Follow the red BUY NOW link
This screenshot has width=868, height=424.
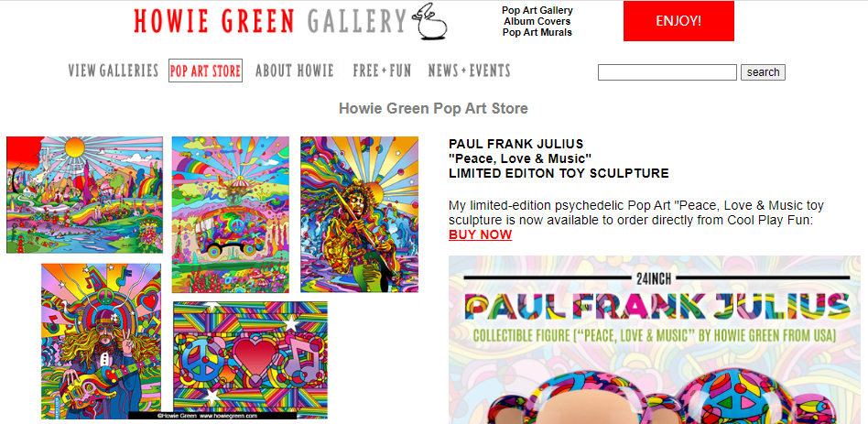(x=480, y=234)
